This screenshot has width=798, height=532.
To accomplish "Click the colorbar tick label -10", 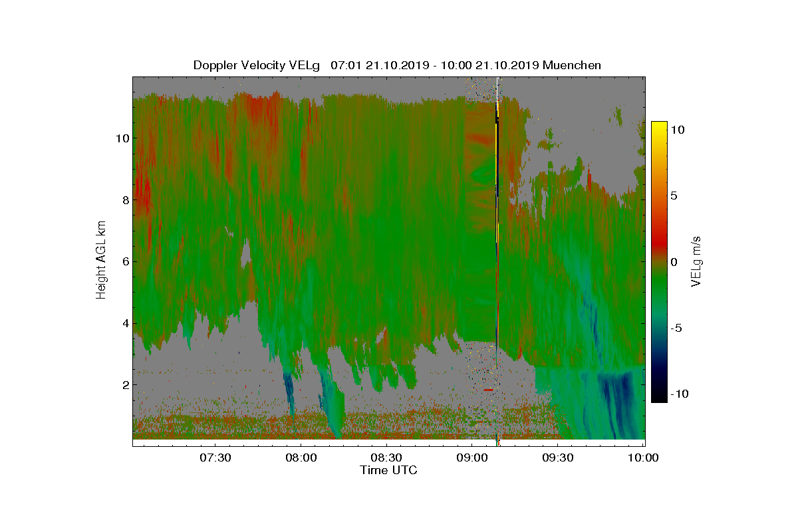I will pos(678,394).
